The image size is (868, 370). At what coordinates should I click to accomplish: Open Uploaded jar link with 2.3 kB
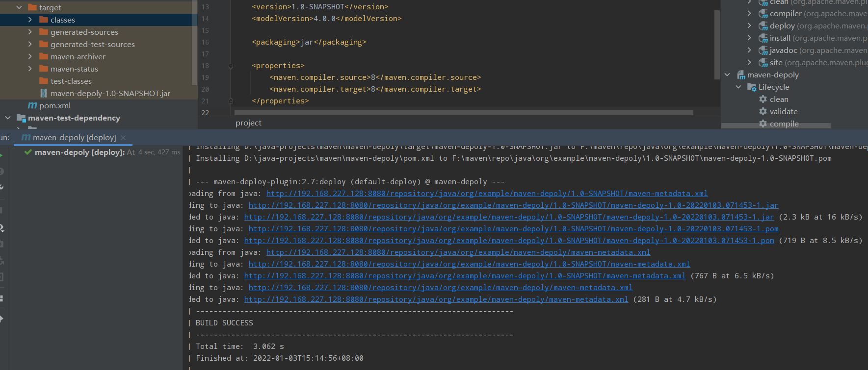click(x=509, y=217)
